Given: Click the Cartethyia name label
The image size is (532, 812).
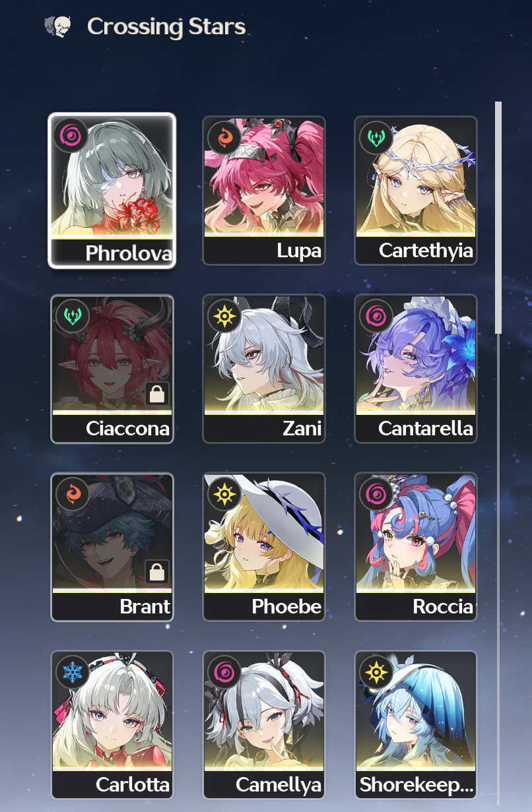Looking at the screenshot, I should (426, 251).
